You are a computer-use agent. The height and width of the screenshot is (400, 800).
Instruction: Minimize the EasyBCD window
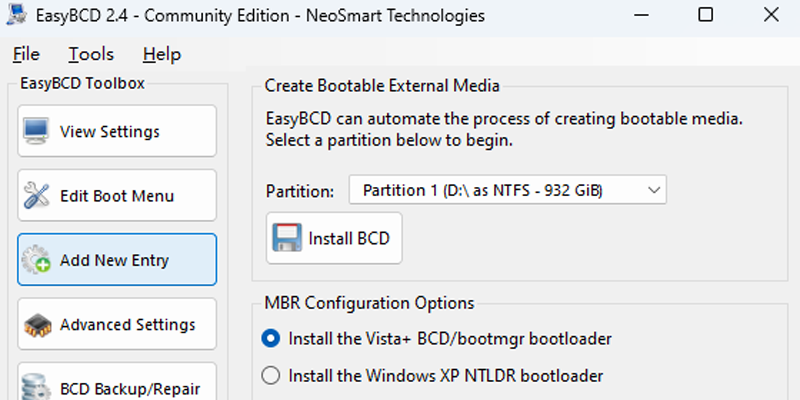[640, 15]
